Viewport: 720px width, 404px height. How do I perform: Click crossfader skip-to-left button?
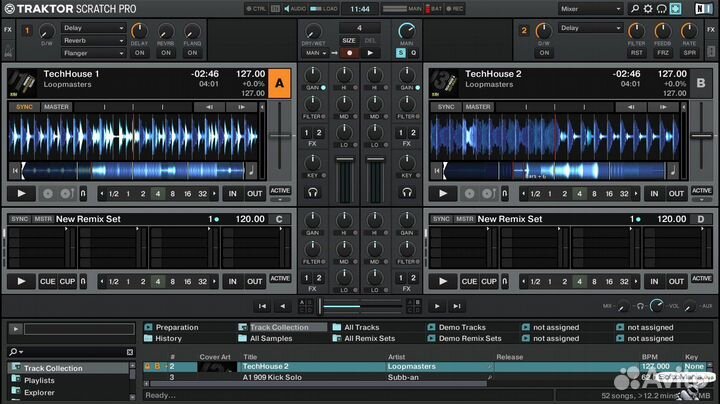tap(262, 306)
